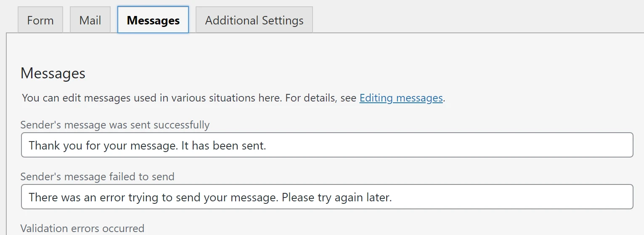Switch to the Form tab
This screenshot has height=235, width=644.
pyautogui.click(x=40, y=20)
